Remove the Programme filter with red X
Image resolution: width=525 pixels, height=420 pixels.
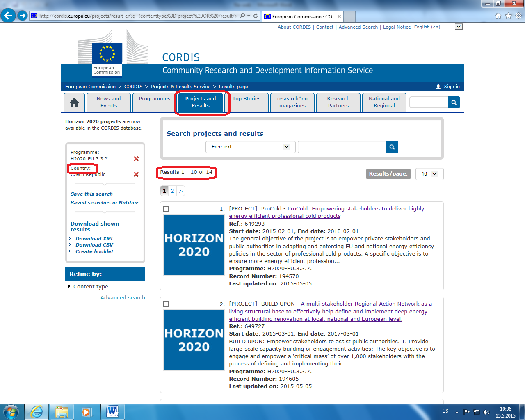pos(136,159)
